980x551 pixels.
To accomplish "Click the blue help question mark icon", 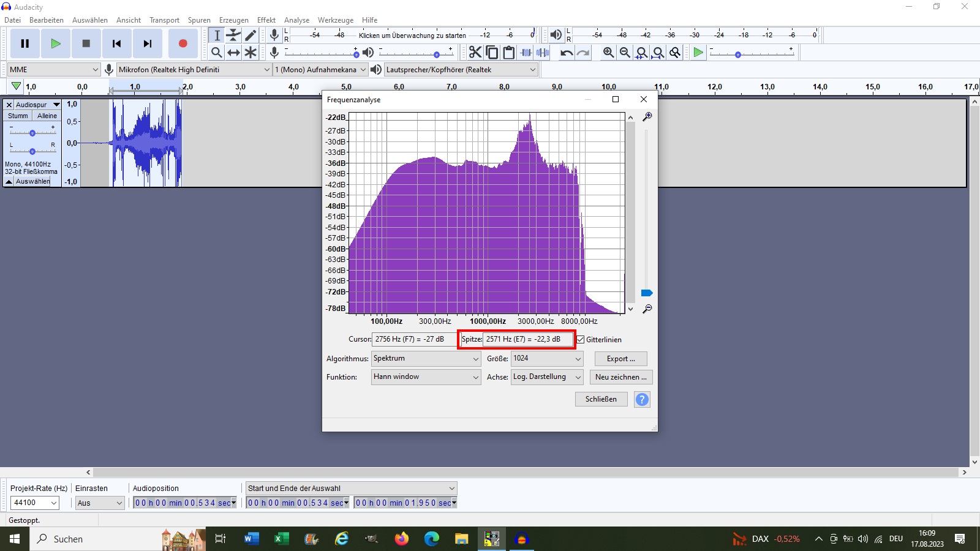I will (x=642, y=399).
